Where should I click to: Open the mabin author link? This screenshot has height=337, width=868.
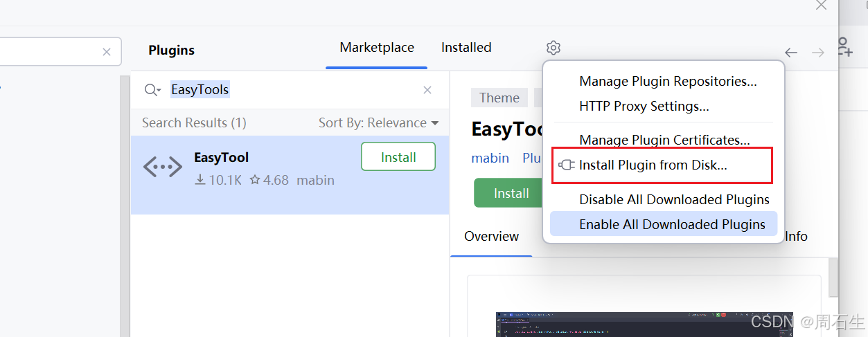click(490, 158)
